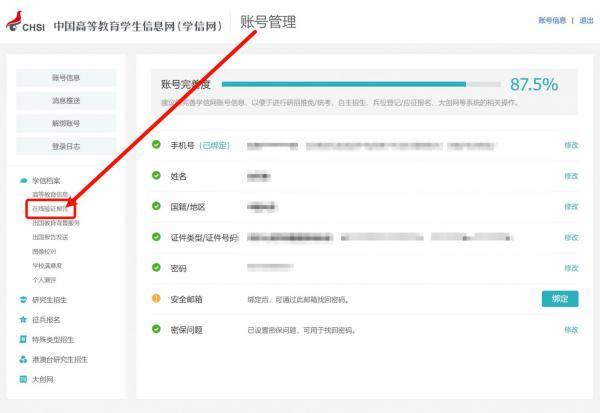Click the 大创网 sidebar icon

(x=23, y=379)
